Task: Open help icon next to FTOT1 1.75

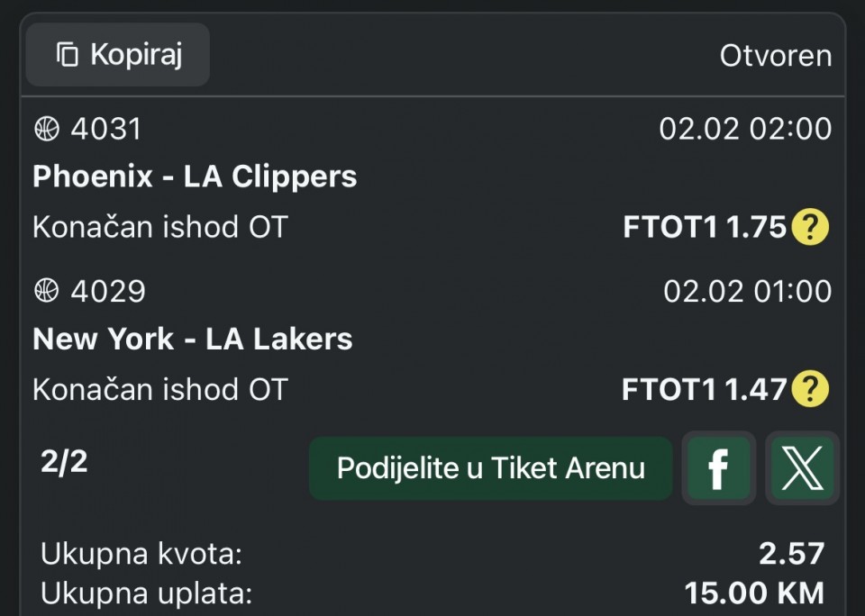Action: point(810,228)
